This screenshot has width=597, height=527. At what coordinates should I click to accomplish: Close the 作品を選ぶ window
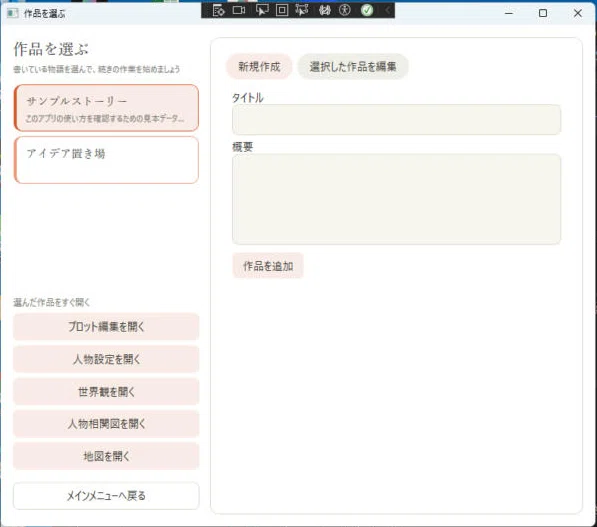(578, 13)
